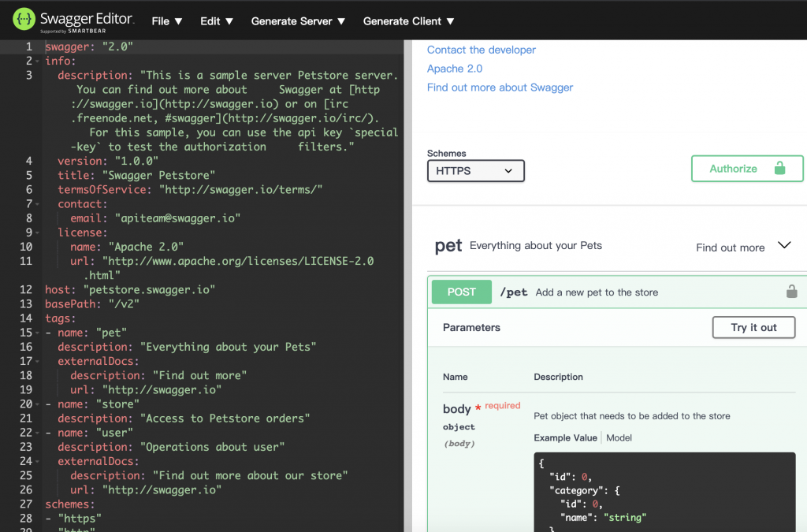807x532 pixels.
Task: Click the schemes: line in editor
Action: coord(69,504)
